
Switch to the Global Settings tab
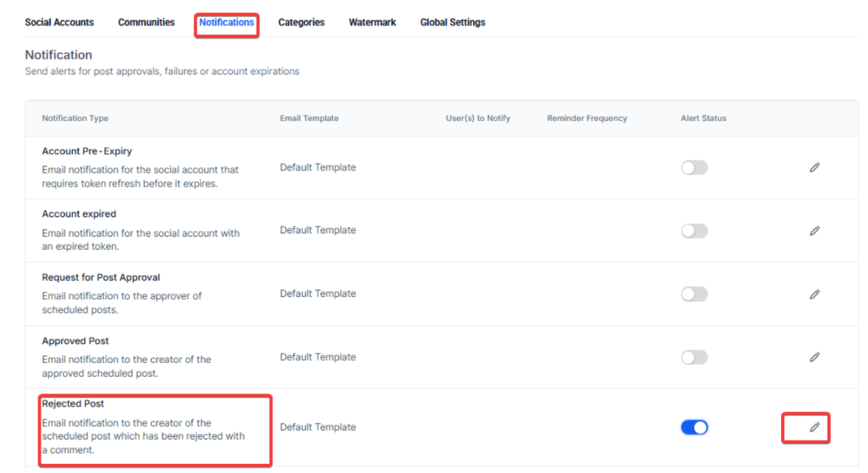(x=452, y=22)
